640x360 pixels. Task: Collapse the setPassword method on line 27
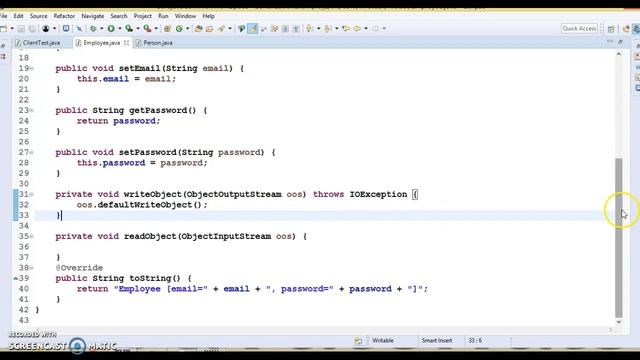click(x=31, y=153)
